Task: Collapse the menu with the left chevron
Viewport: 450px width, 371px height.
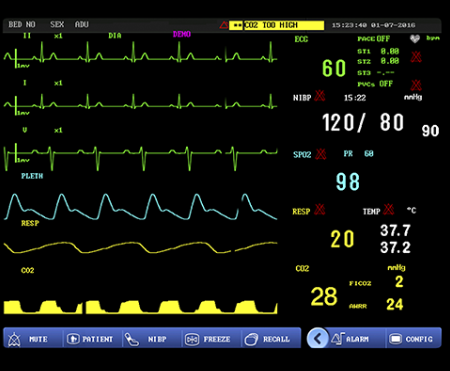Action: [317, 339]
